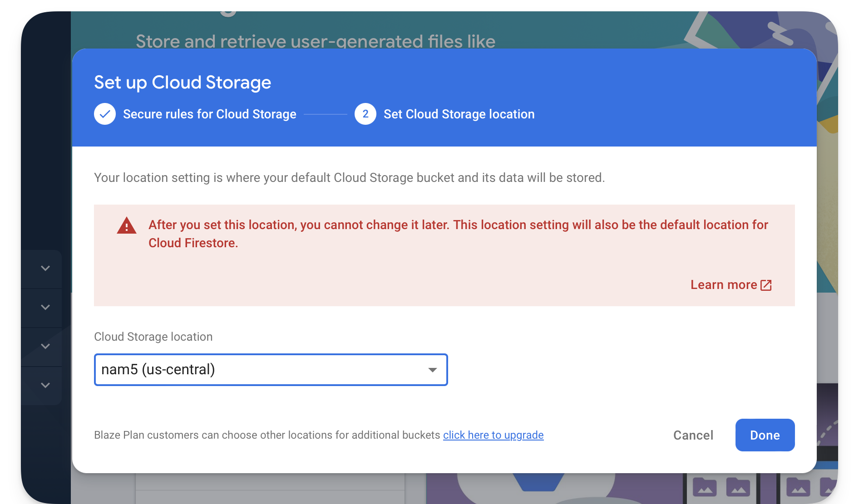The height and width of the screenshot is (504, 859).
Task: Click the red warning triangle icon
Action: tap(126, 226)
